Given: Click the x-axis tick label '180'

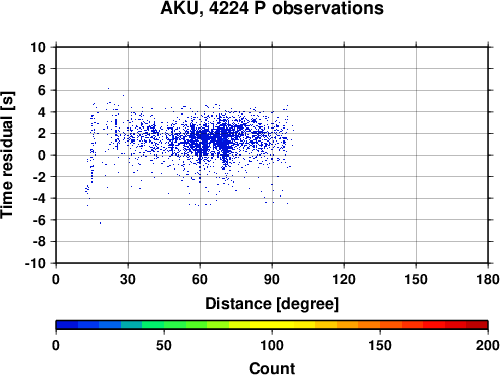Looking at the screenshot, I should [488, 279].
